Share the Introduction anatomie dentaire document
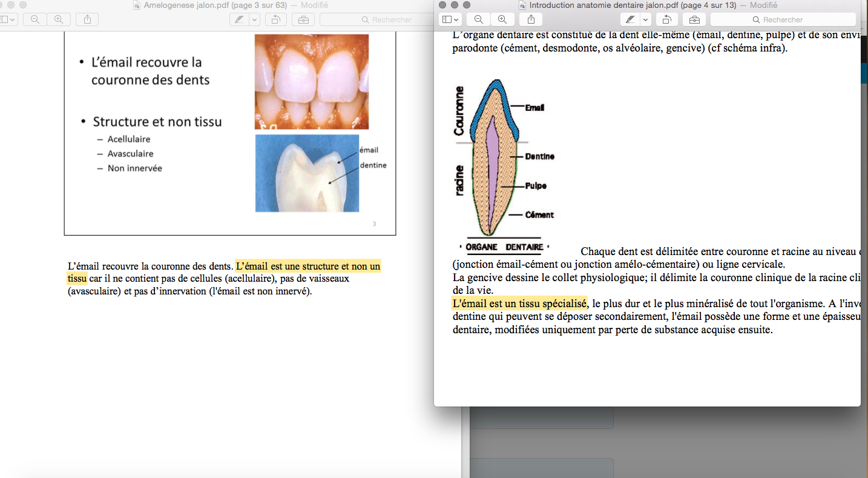The height and width of the screenshot is (478, 868). (531, 19)
